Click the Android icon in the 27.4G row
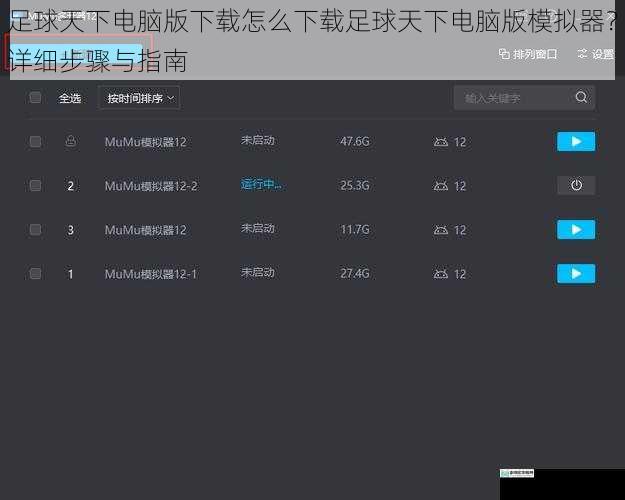The width and height of the screenshot is (625, 500). click(440, 274)
